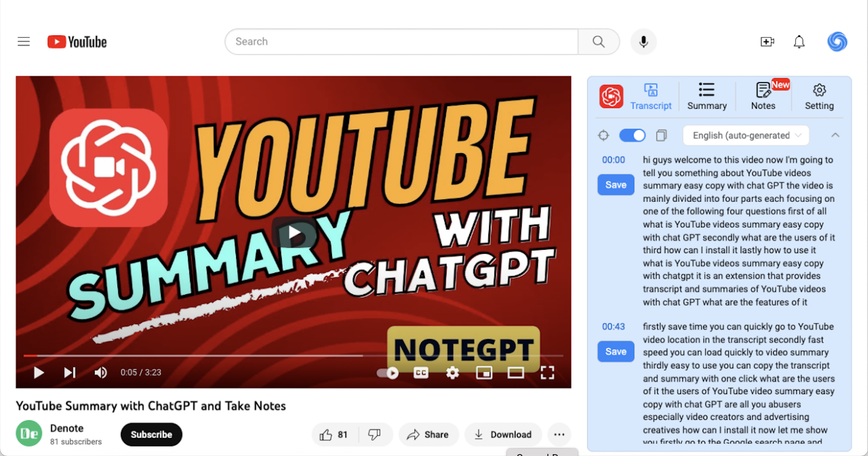Open the Create video camera icon
Screen dimensions: 868x456
767,42
